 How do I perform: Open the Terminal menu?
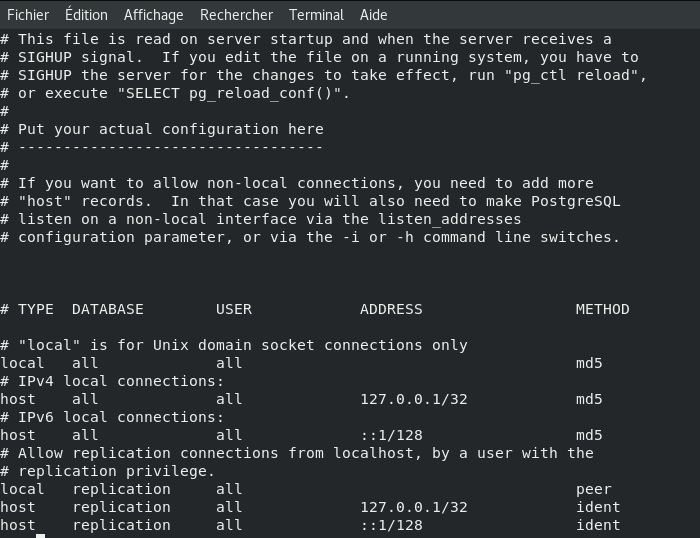(316, 15)
